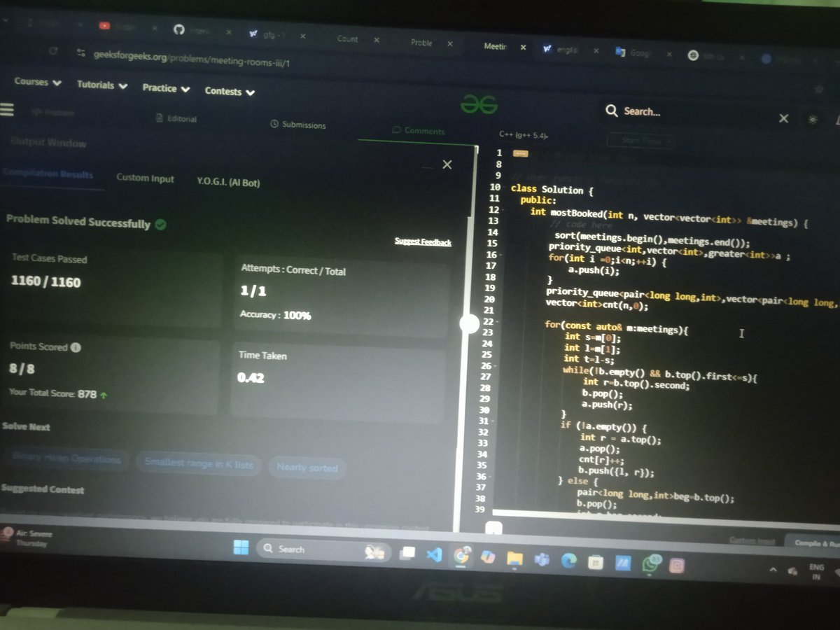The width and height of the screenshot is (840, 630).
Task: Expand the Practice dropdown
Action: point(167,88)
